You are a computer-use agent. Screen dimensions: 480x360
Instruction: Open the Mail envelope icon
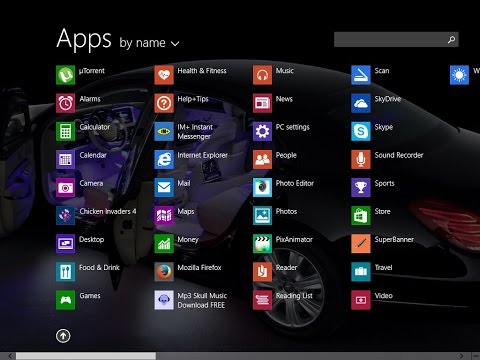[x=164, y=187]
